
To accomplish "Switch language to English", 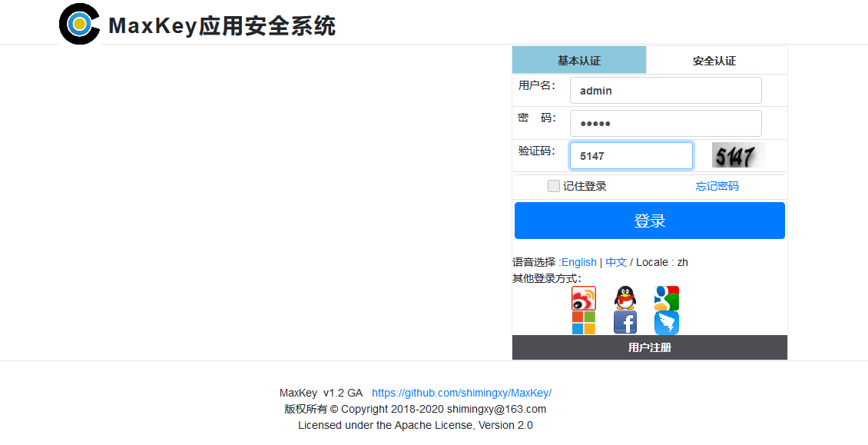I will 579,262.
